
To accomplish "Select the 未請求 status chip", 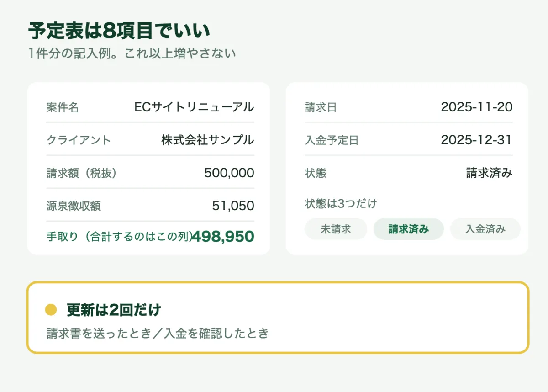I will tap(336, 229).
